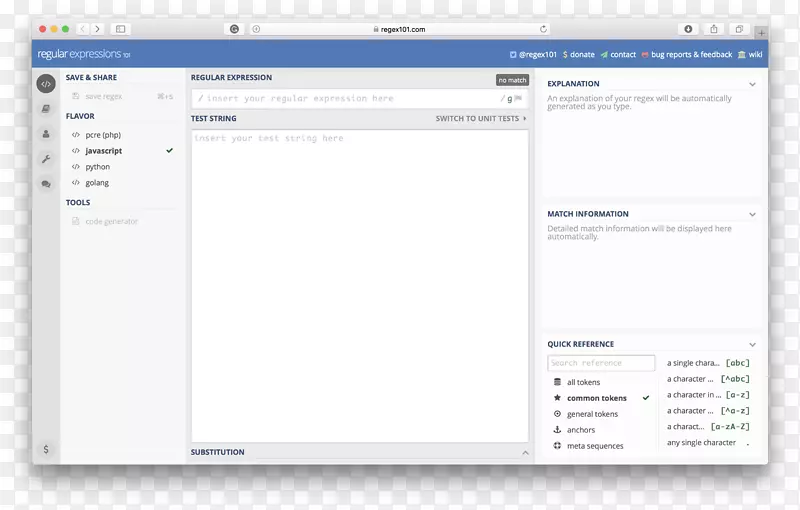Image resolution: width=800 pixels, height=510 pixels.
Task: Open the chat bubbles icon in sidebar
Action: (x=46, y=184)
